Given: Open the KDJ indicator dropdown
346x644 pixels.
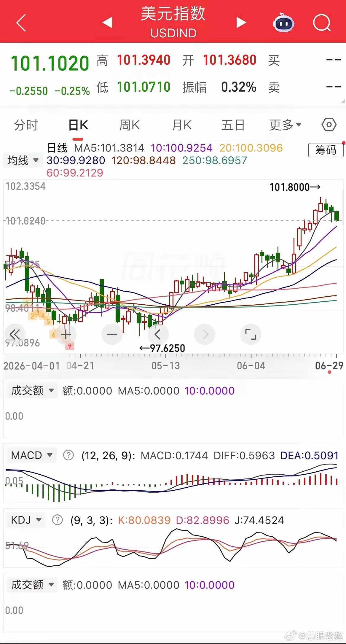Looking at the screenshot, I should click(x=26, y=520).
